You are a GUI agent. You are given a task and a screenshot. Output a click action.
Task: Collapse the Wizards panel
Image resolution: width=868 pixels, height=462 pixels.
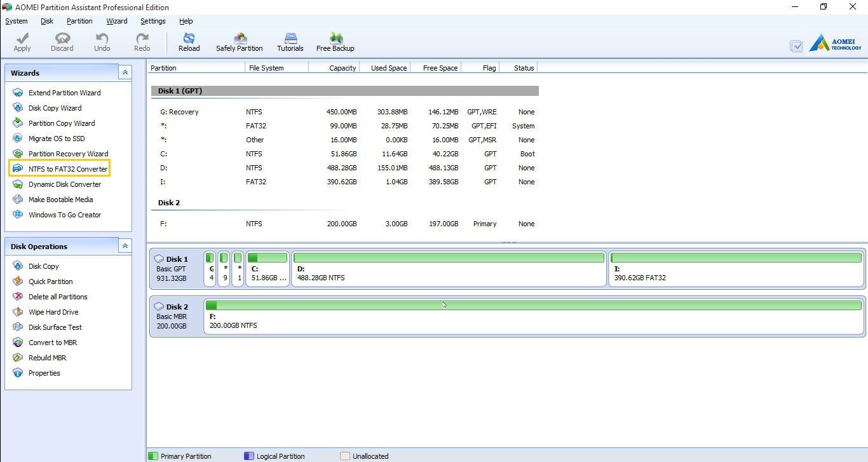[125, 72]
